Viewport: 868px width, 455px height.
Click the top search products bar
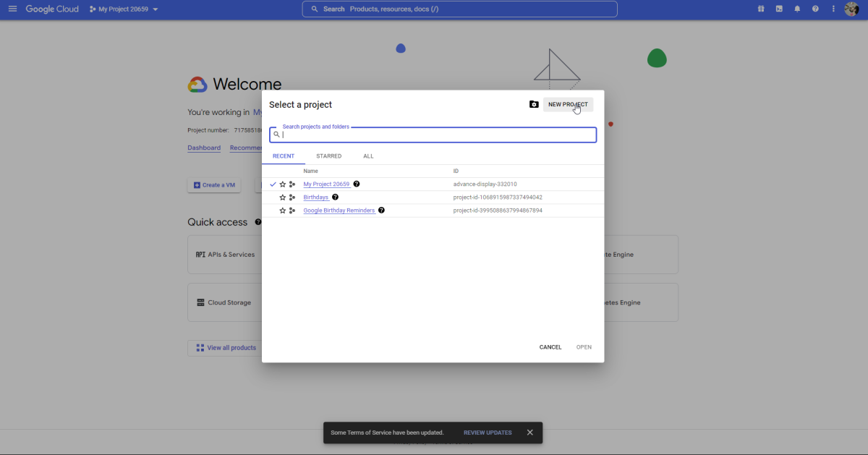[459, 9]
